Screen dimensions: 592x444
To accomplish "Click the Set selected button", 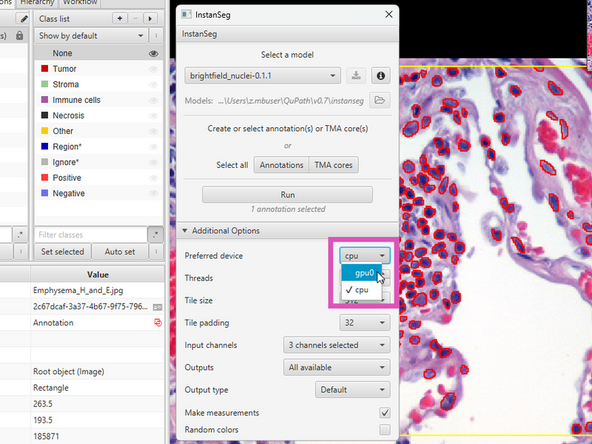I will 63,252.
